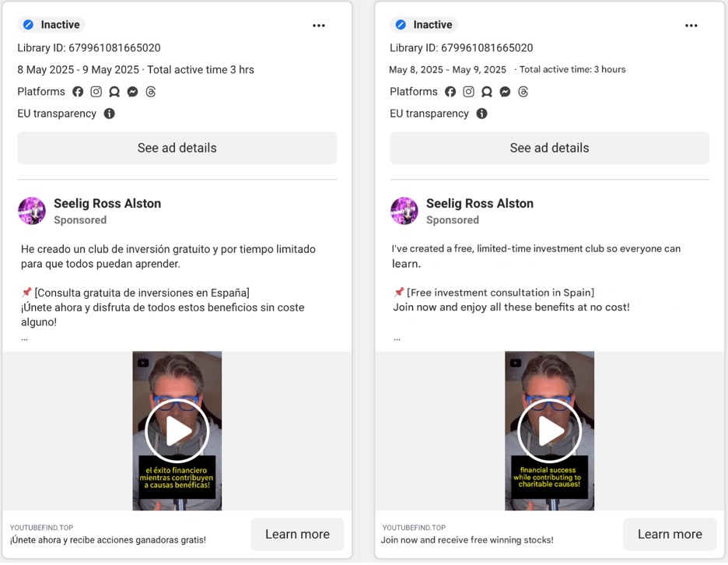Click Learn more beside the Spanish headline

297,534
